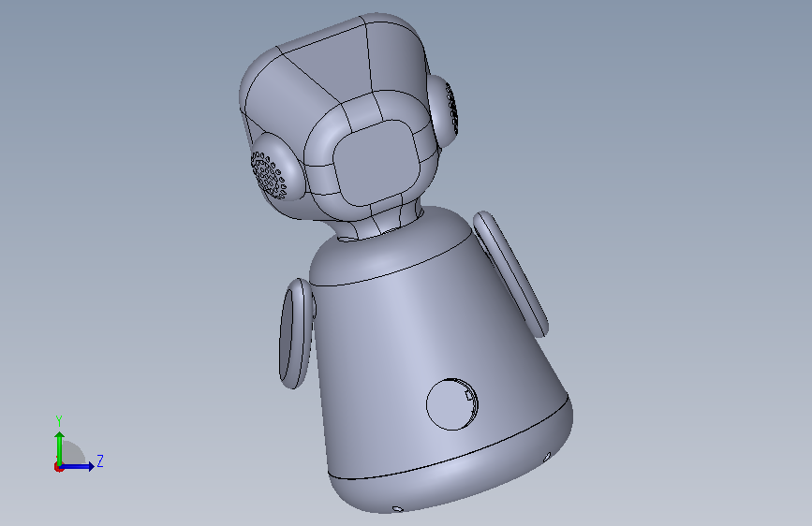Select the robot's square face screen

[x=376, y=162]
